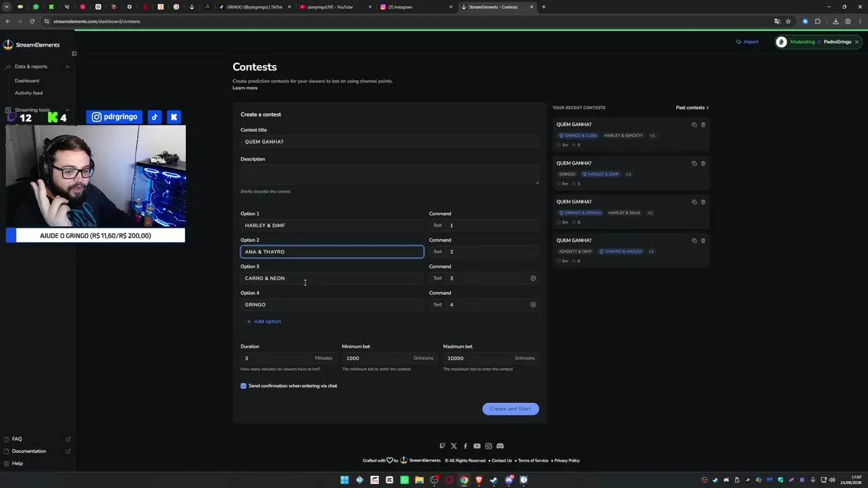Screen dimensions: 868x488
Task: Trash the GRINGO & GRINGA recent contest
Action: (703, 202)
